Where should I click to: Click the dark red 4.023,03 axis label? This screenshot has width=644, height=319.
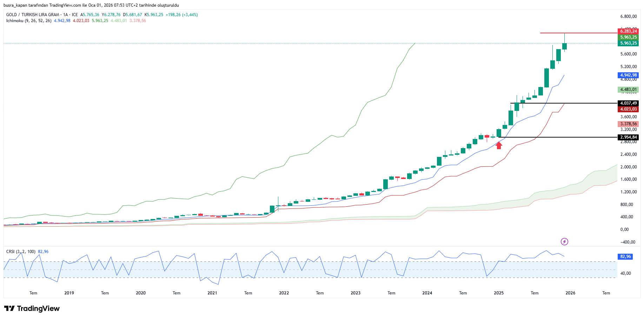[628, 109]
